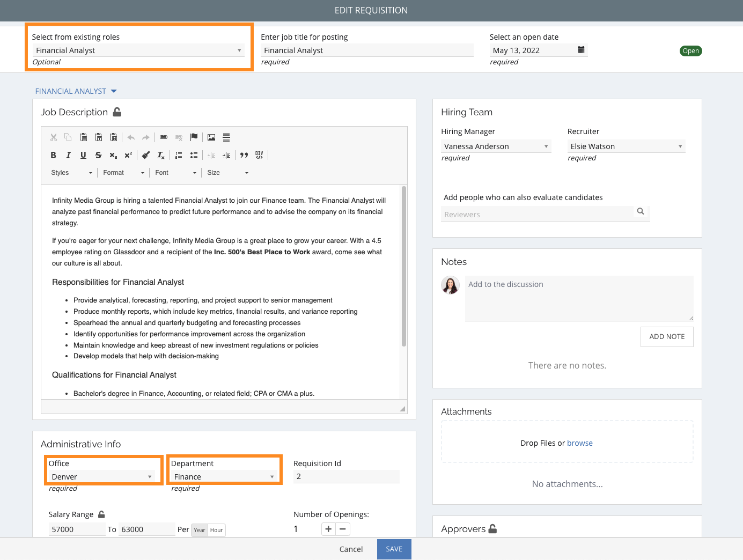Apply Italic formatting
This screenshot has width=743, height=560.
[x=68, y=155]
